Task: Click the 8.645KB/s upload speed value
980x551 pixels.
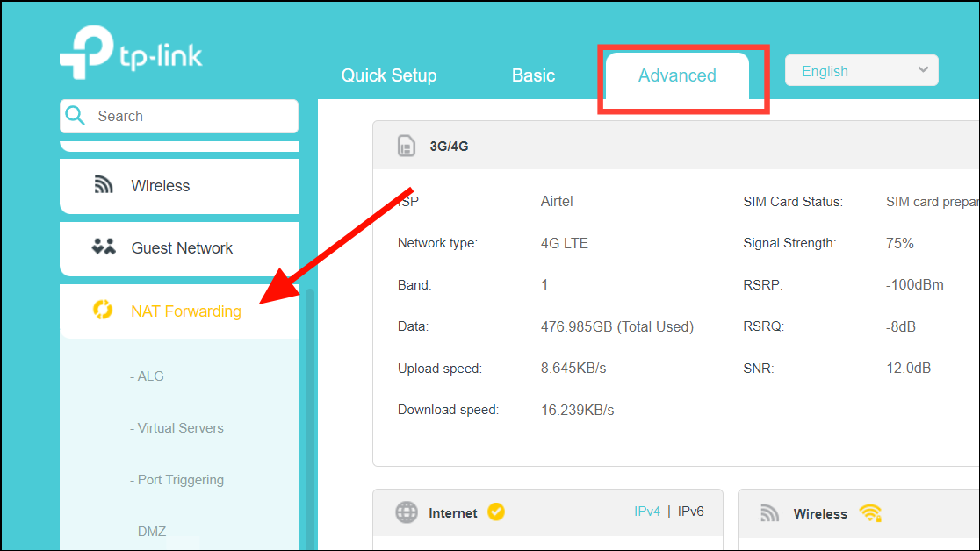Action: coord(573,368)
